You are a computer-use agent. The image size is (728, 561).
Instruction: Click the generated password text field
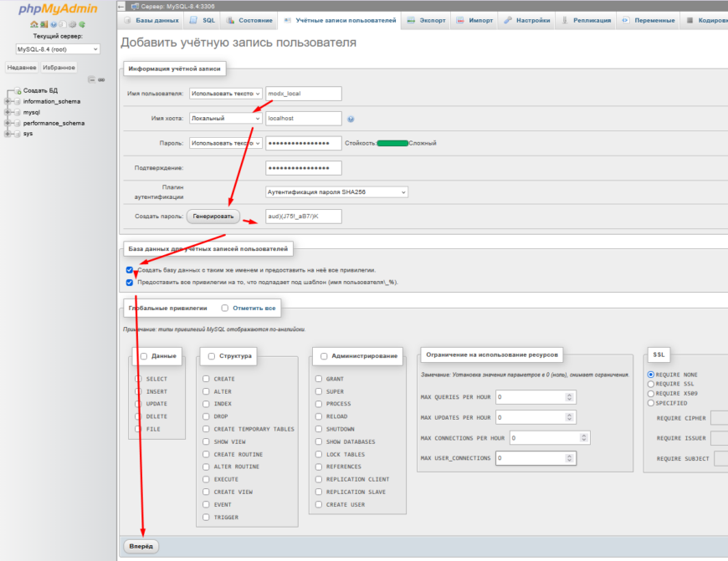pyautogui.click(x=304, y=217)
